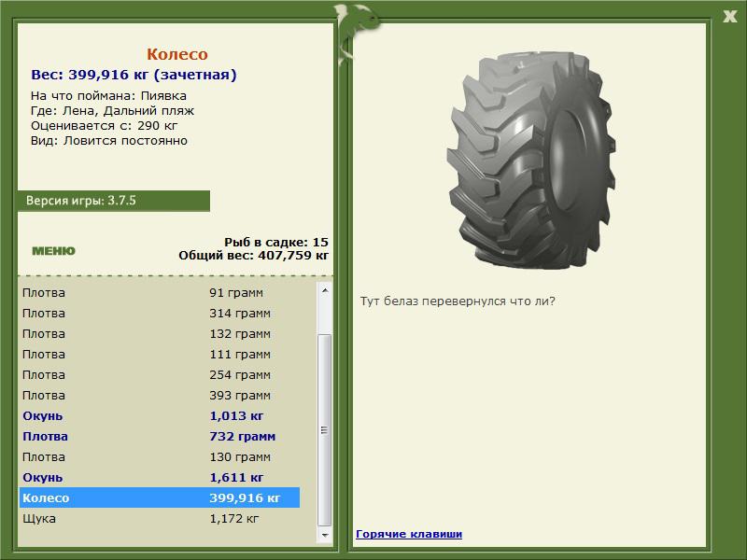
Task: Select the Щука 1,172 кг row
Action: pos(159,518)
